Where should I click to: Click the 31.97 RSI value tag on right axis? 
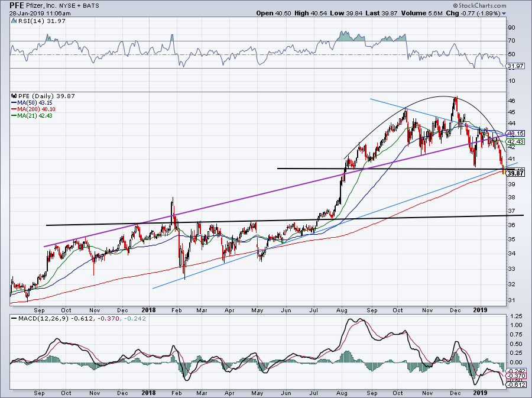pos(515,66)
